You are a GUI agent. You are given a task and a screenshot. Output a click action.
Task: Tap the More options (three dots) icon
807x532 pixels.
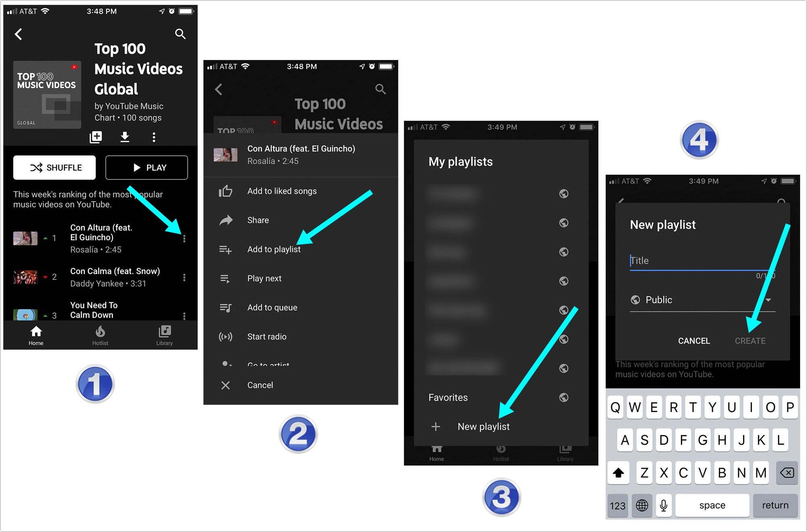[185, 237]
